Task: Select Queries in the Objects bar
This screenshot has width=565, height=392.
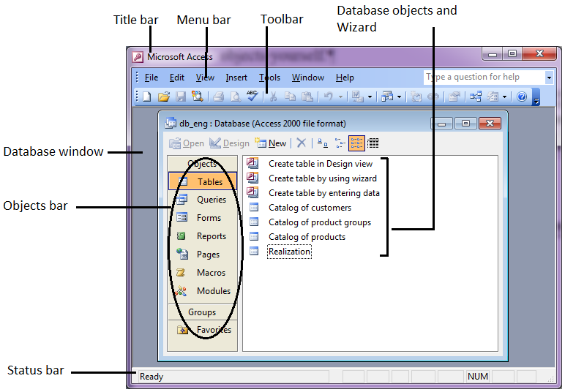Action: pos(202,200)
